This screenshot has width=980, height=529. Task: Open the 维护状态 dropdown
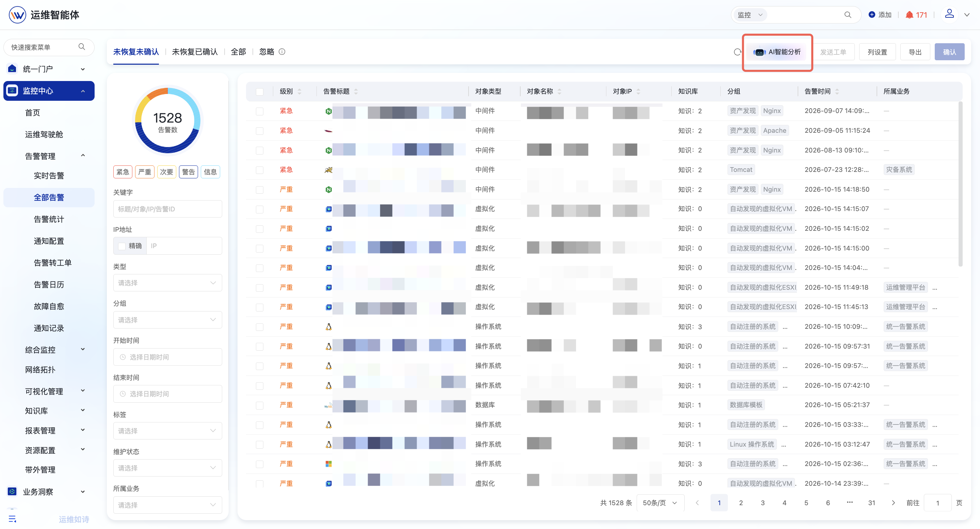[x=167, y=468]
